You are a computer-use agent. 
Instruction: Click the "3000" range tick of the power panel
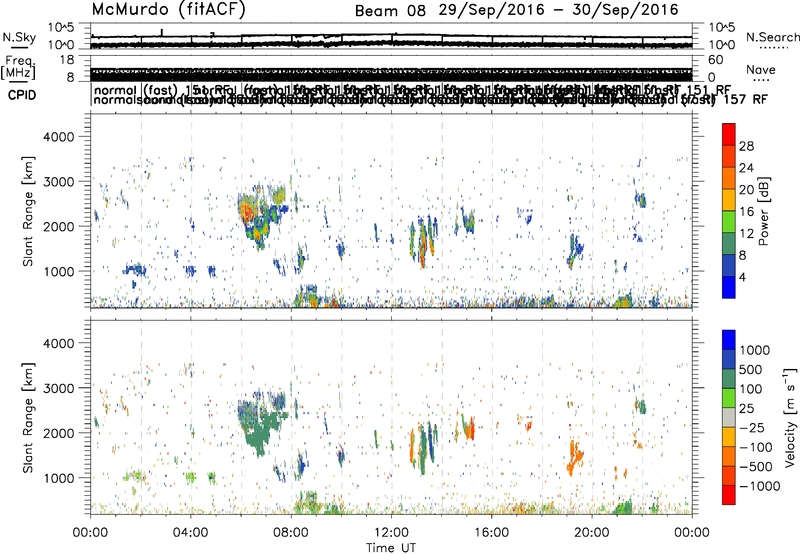[x=59, y=182]
